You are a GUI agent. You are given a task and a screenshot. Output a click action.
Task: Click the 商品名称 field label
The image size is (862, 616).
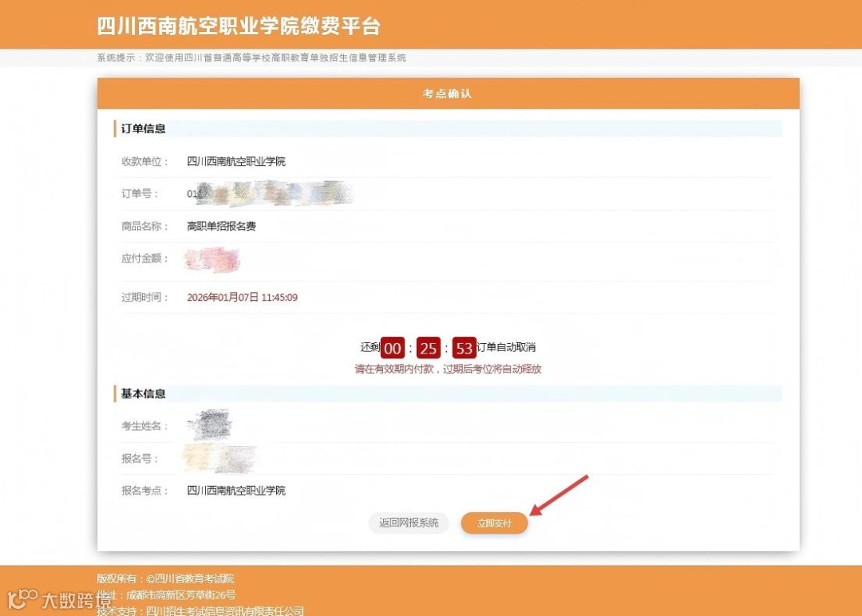tap(144, 226)
